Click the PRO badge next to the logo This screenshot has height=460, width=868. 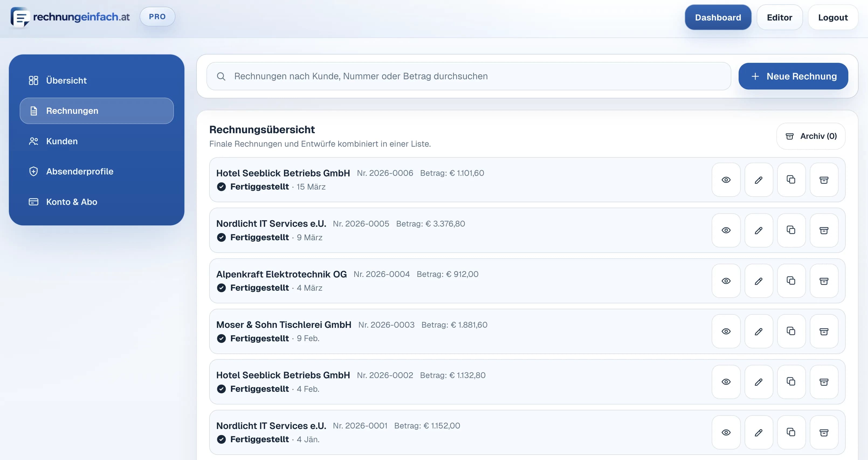click(x=157, y=16)
